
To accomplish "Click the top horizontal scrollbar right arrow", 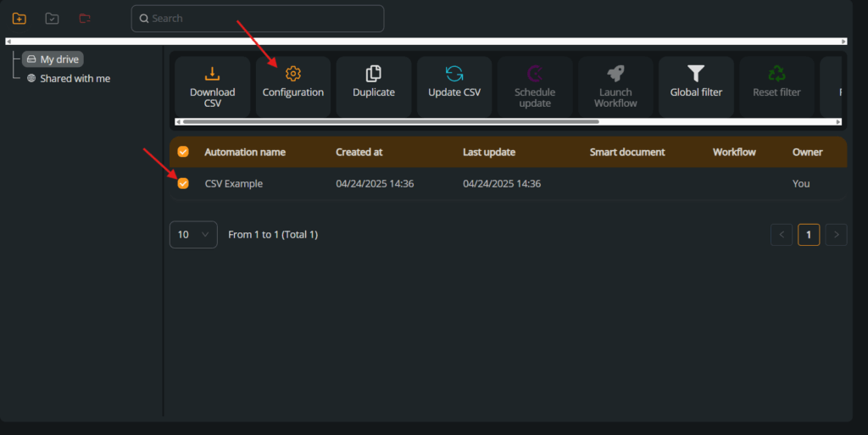I will (843, 42).
